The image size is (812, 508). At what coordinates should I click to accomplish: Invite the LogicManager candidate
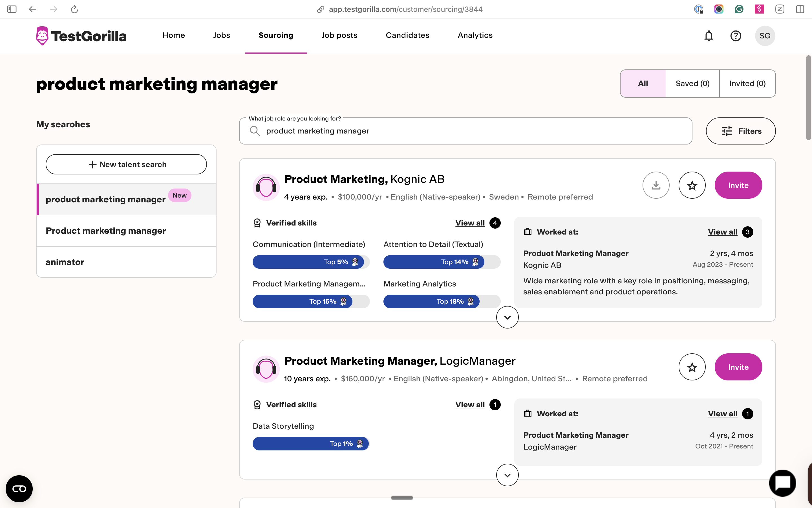tap(738, 367)
